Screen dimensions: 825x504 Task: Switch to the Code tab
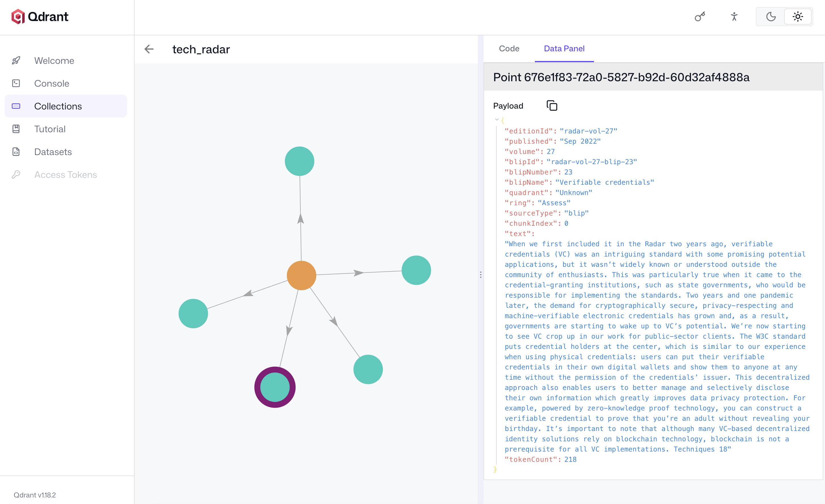tap(509, 48)
